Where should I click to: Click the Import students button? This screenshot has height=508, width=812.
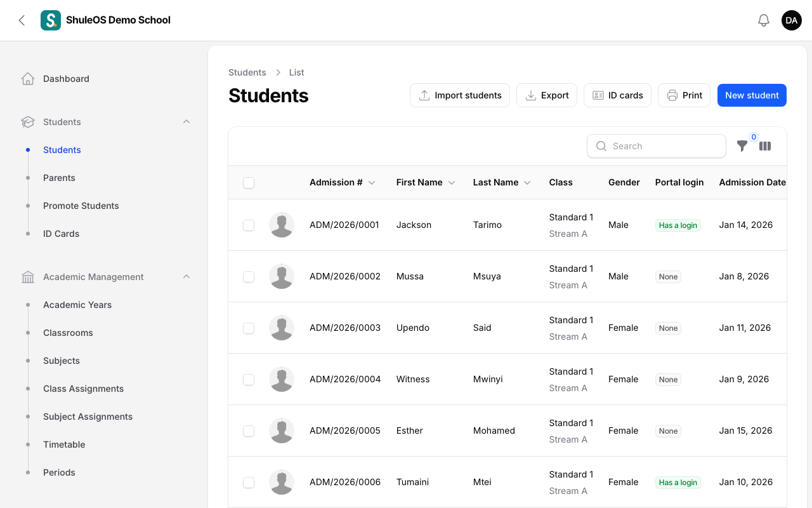(x=460, y=95)
